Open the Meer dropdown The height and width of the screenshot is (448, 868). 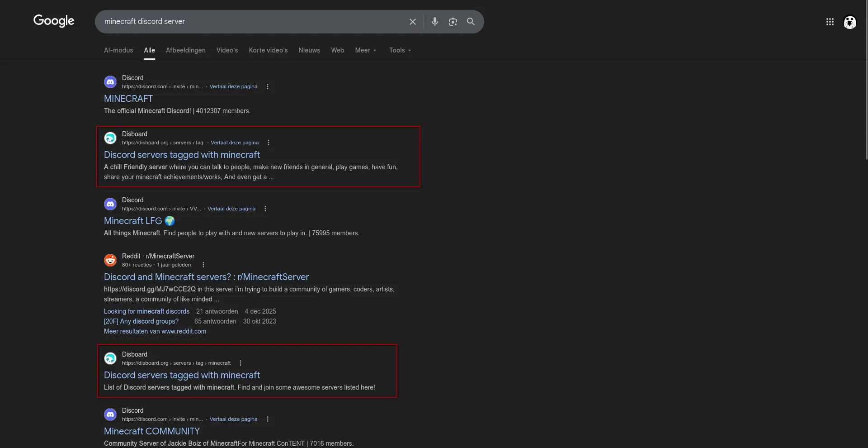tap(366, 50)
